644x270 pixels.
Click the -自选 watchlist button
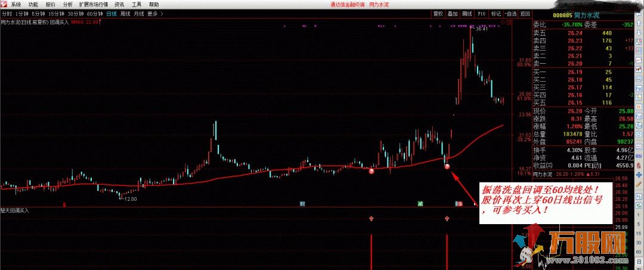tap(510, 14)
